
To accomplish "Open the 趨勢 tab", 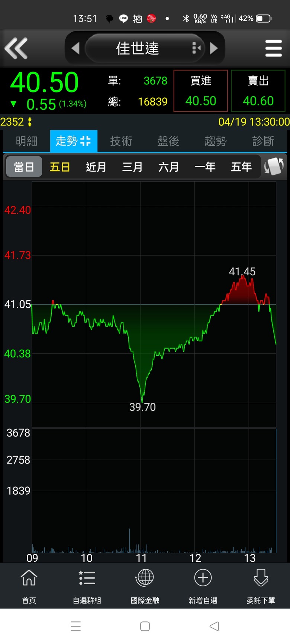I will coord(215,141).
